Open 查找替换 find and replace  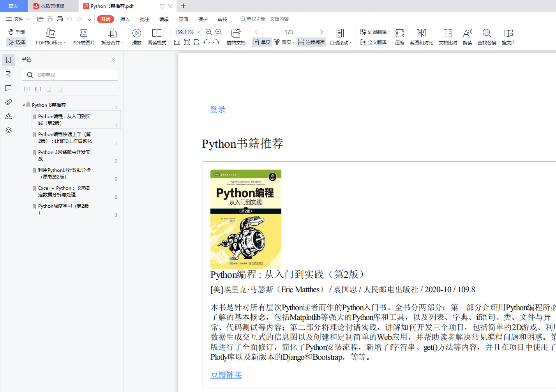487,37
